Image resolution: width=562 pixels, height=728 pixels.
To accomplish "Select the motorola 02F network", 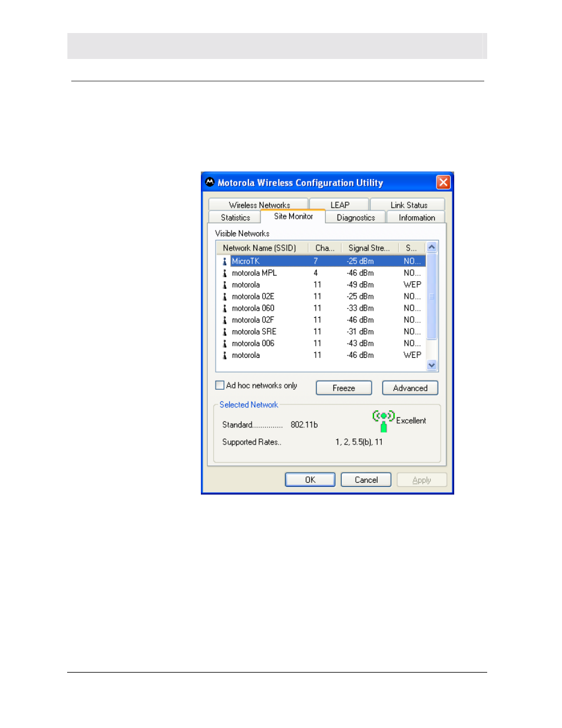I will click(321, 320).
